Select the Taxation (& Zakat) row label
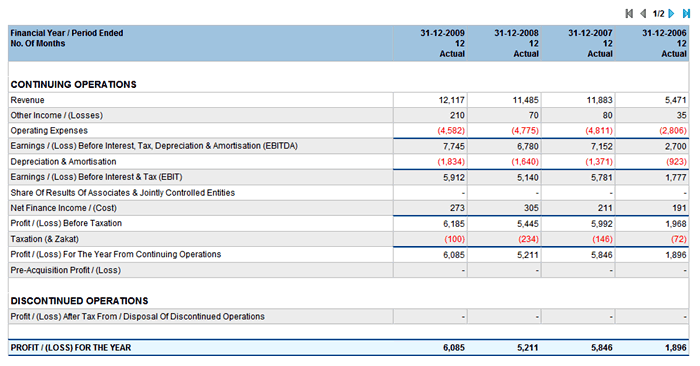The height and width of the screenshot is (366, 700). [44, 239]
